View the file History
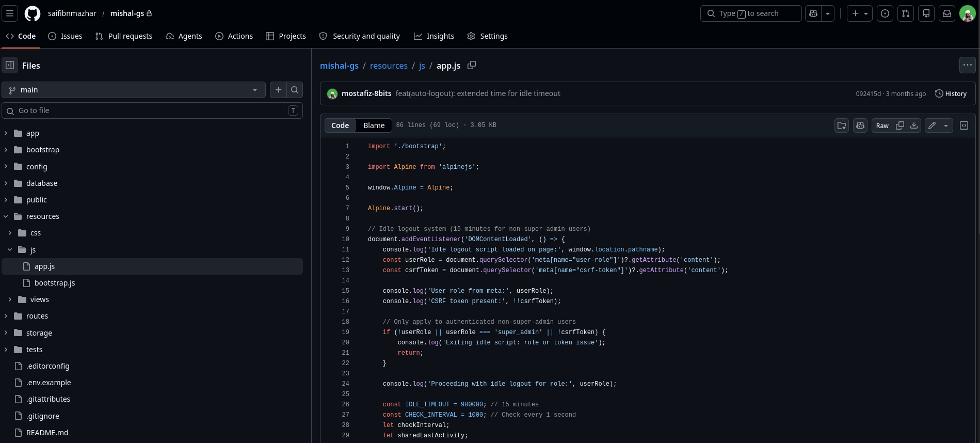This screenshot has height=443, width=980. pyautogui.click(x=951, y=93)
